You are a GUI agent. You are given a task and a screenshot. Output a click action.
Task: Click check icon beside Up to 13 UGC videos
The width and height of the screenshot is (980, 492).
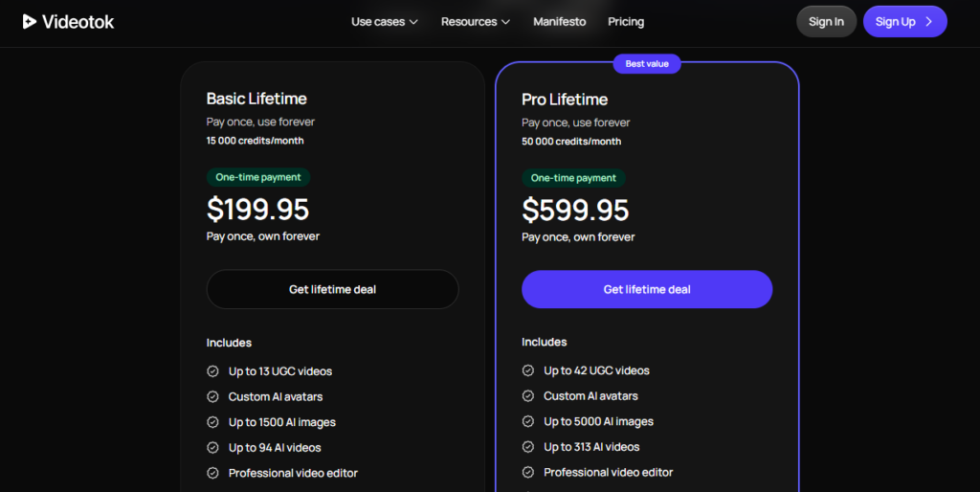(212, 371)
